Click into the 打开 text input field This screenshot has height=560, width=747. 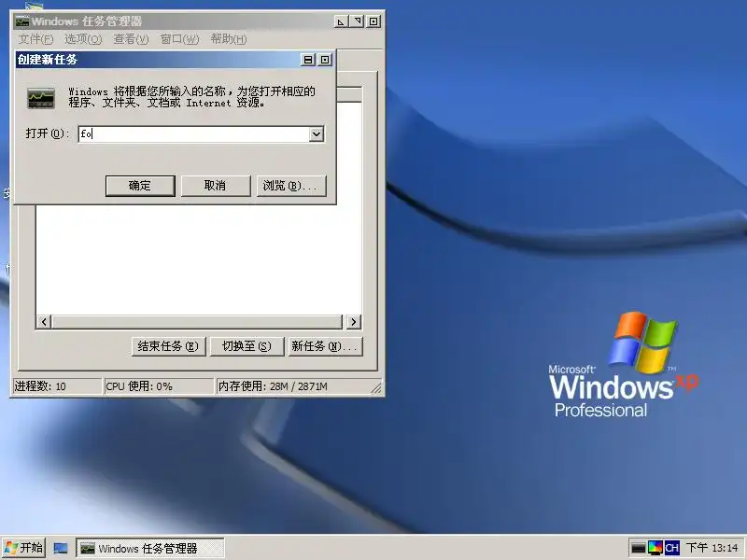[x=194, y=134]
